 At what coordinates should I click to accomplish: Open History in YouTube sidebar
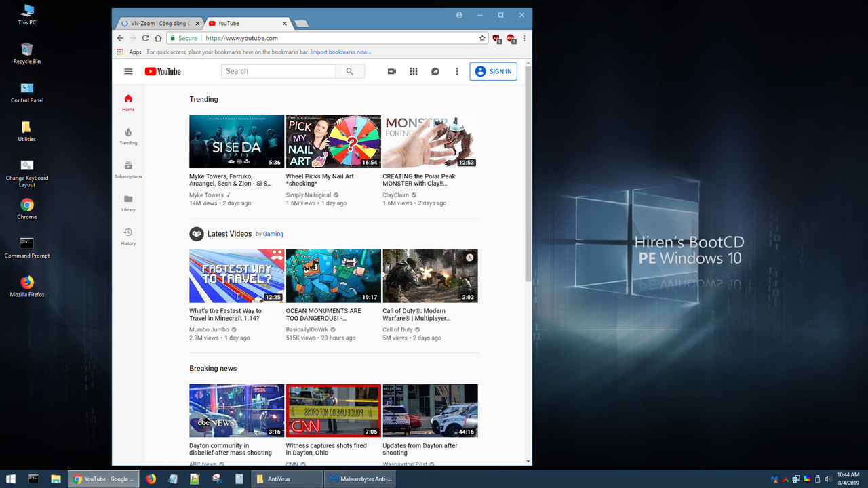[x=128, y=237]
